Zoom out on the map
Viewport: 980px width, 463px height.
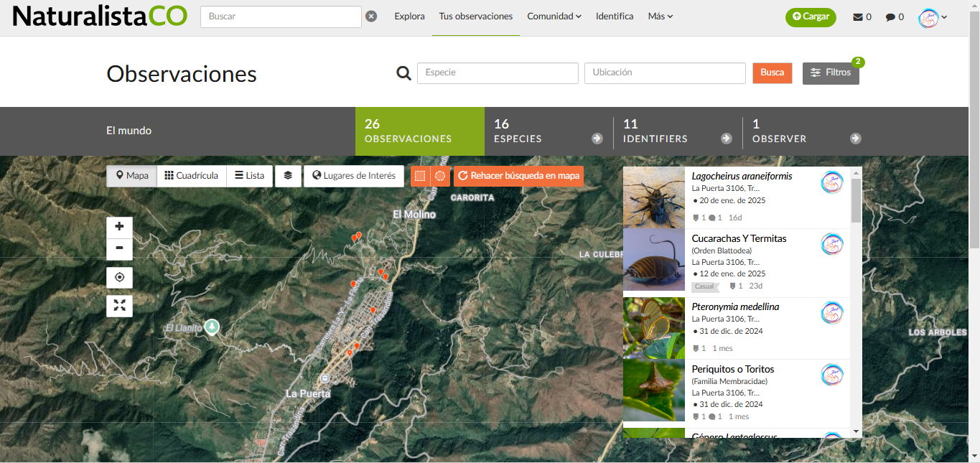119,249
